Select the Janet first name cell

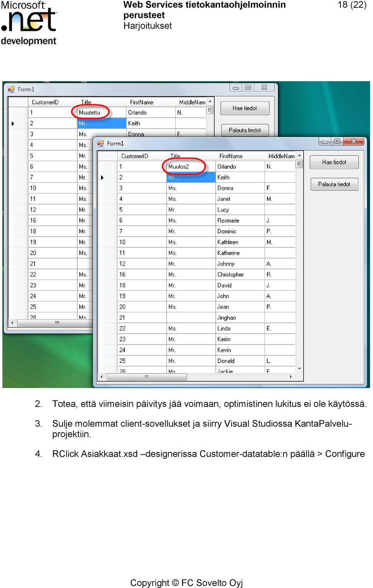pos(240,199)
